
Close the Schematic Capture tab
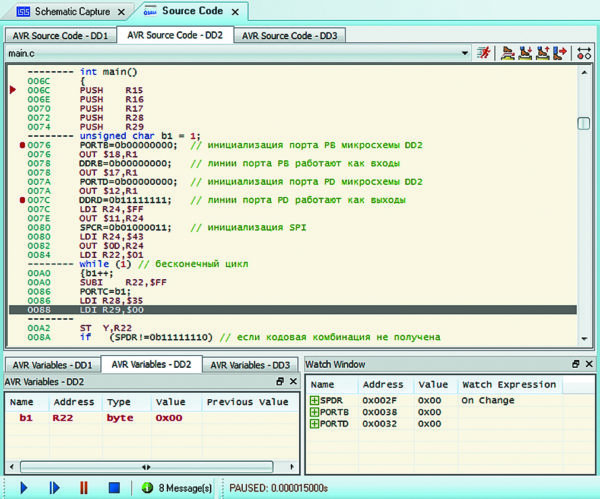tap(121, 12)
